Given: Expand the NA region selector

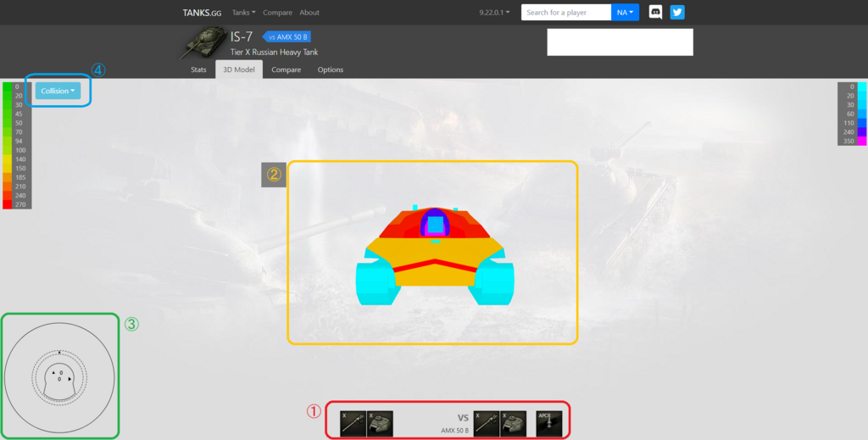Looking at the screenshot, I should point(625,12).
